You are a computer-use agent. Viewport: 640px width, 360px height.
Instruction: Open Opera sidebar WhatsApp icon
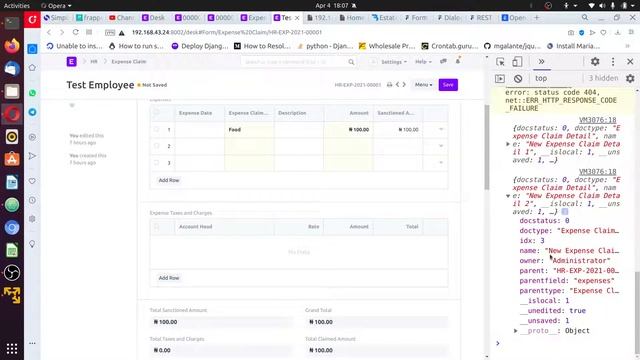(32, 93)
